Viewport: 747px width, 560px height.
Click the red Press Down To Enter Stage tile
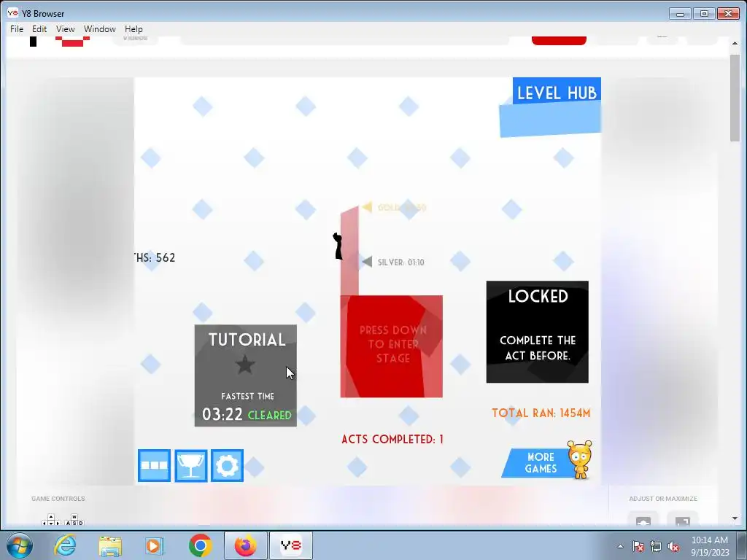point(391,346)
